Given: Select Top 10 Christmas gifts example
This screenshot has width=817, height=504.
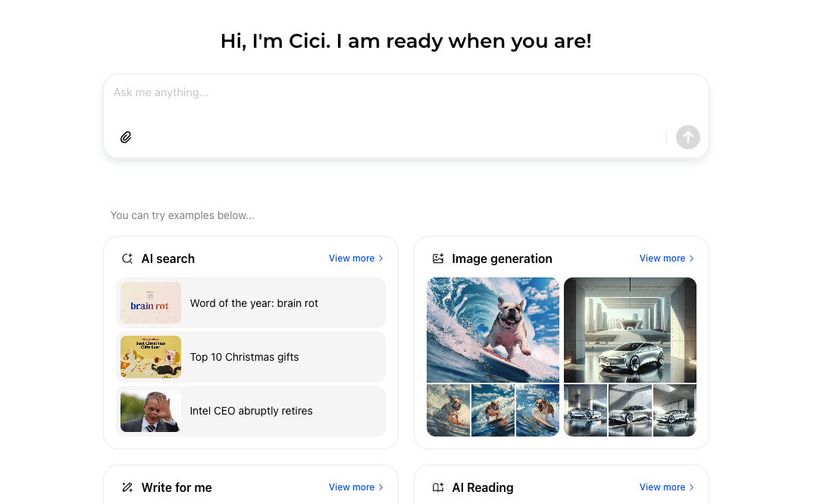Looking at the screenshot, I should coord(251,357).
